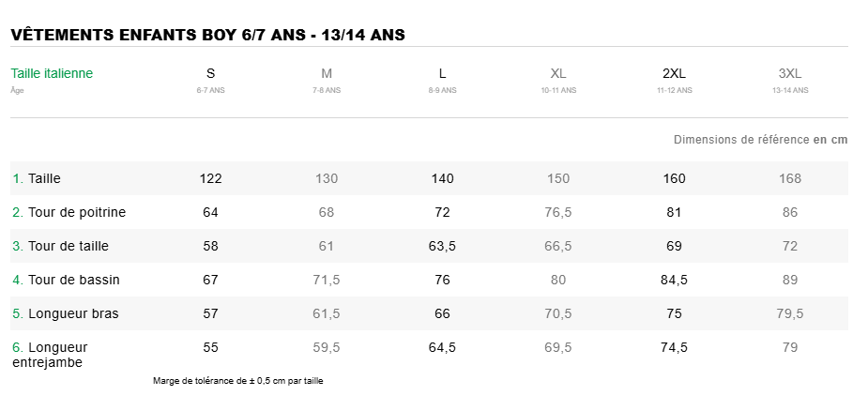Viewport: 868px width, 411px height.
Task: Click the L size column header
Action: click(x=442, y=74)
